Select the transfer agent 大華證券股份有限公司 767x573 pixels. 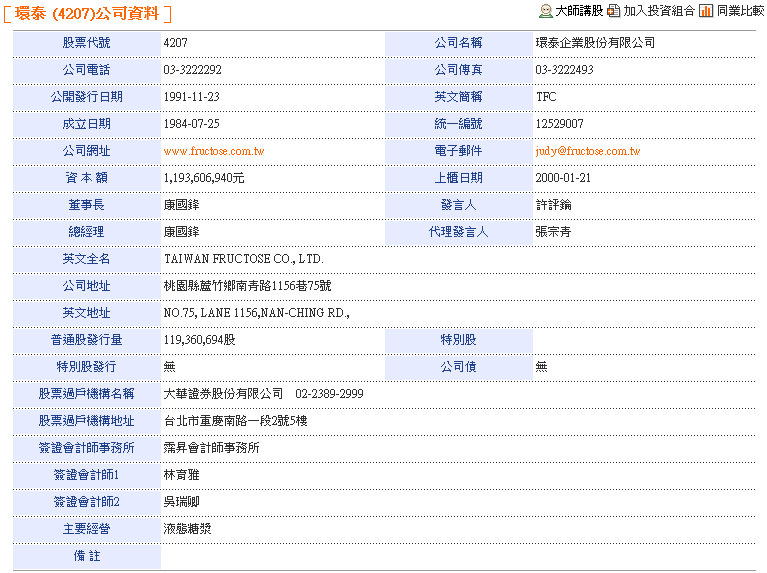tap(223, 394)
